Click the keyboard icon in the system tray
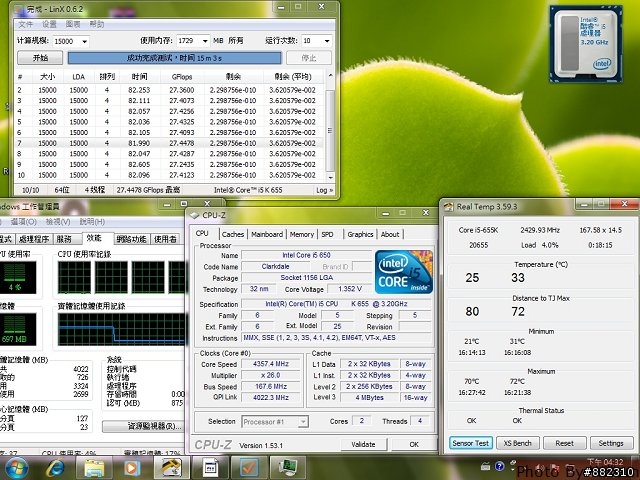Screen dimensions: 640x480 pos(485,466)
